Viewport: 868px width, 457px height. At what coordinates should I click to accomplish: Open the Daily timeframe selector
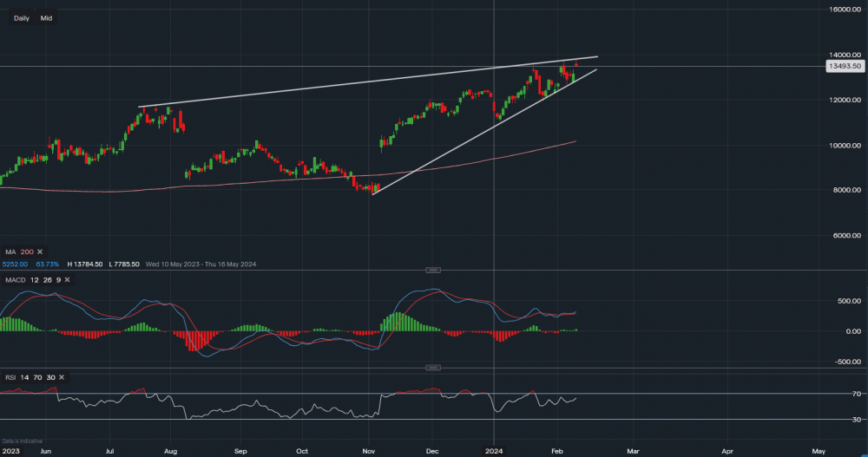tap(22, 17)
